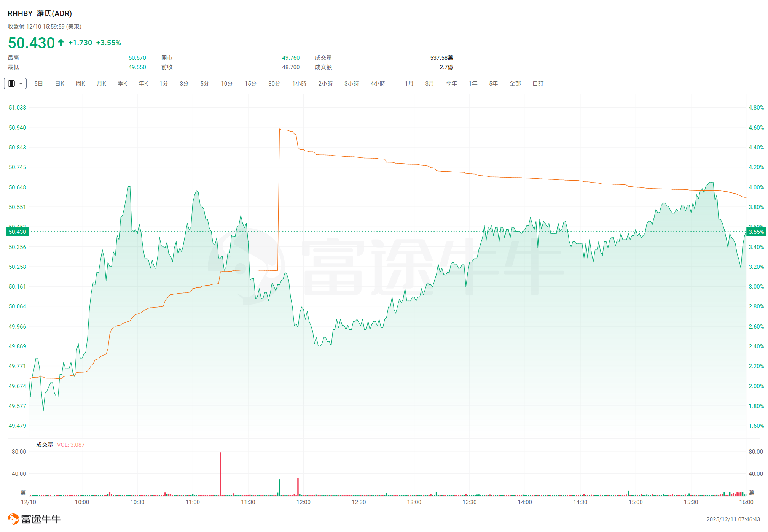Screen dimensions: 768x532
Task: Select the 月K chart period
Action: tap(101, 83)
